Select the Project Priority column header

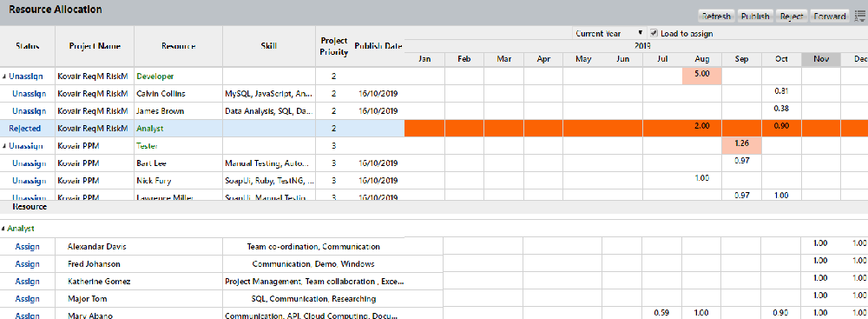pyautogui.click(x=334, y=47)
